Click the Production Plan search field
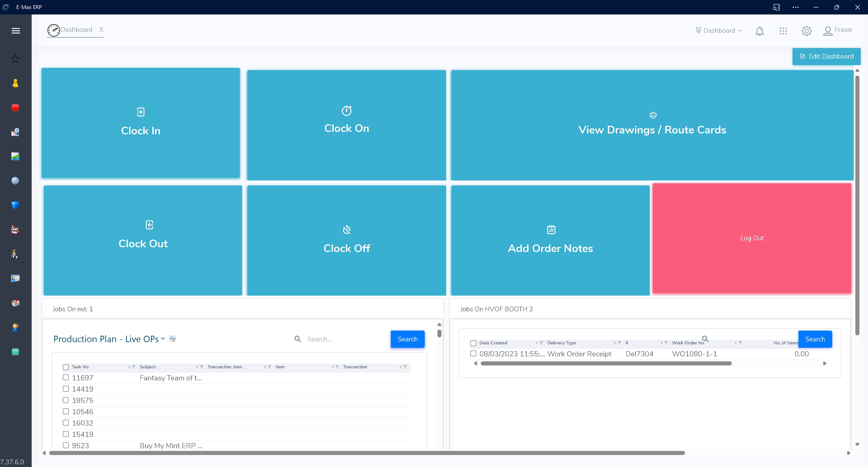Screen dimensions: 868x467 pyautogui.click(x=344, y=339)
